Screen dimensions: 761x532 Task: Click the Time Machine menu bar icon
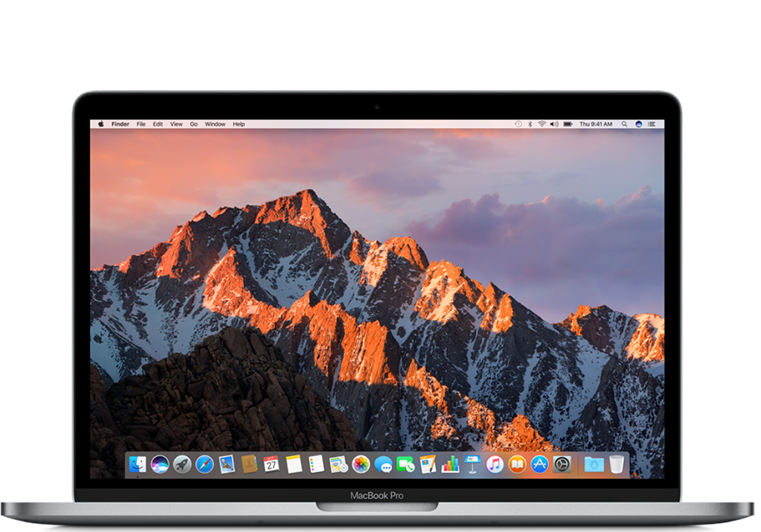click(x=518, y=124)
